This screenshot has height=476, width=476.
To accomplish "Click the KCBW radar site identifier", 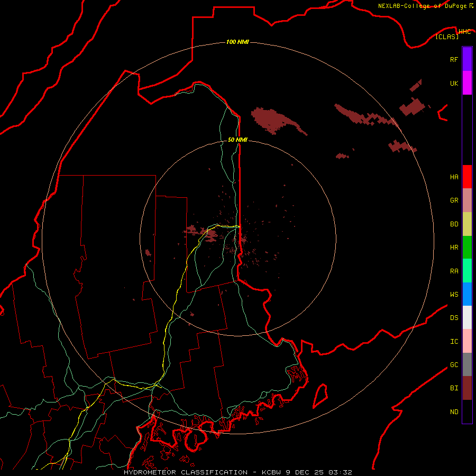I will click(x=272, y=472).
